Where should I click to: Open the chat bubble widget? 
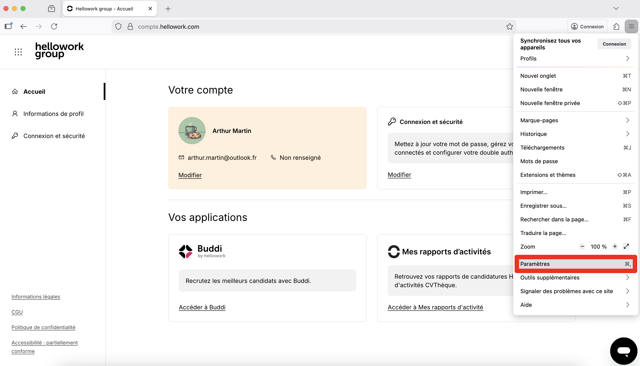[x=623, y=351]
